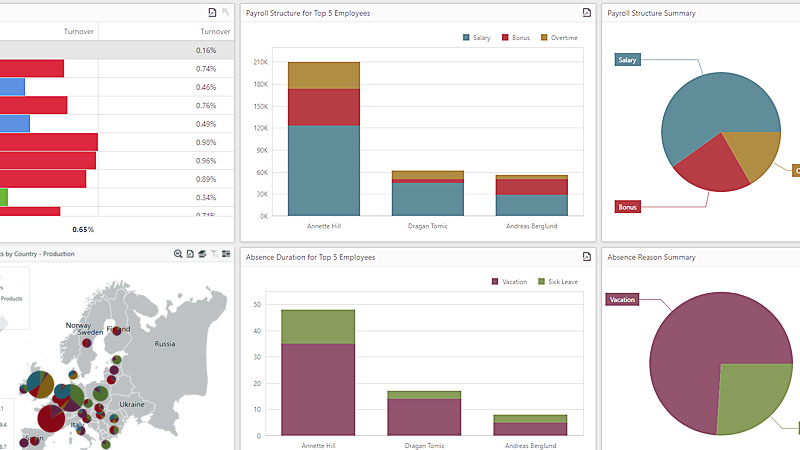Click clear filter funnel icon on map panel
Screen dimensions: 800x450
point(214,254)
